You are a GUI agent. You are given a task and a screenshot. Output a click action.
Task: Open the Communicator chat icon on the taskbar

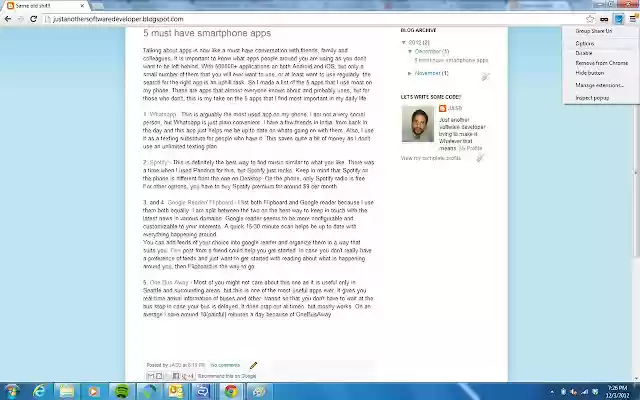(203, 392)
